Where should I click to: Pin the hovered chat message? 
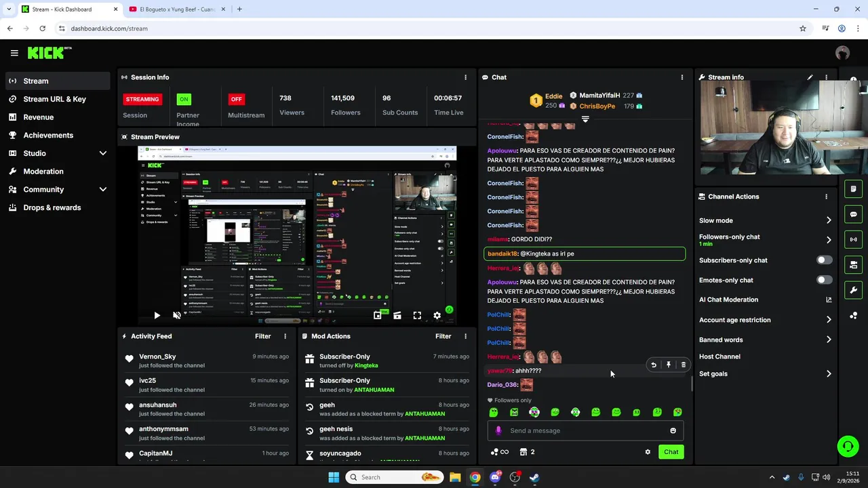click(x=669, y=365)
